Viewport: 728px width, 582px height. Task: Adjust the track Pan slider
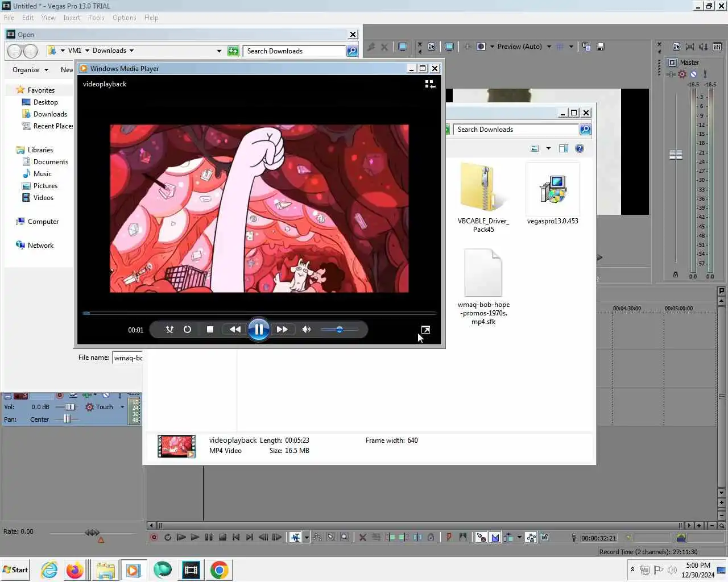click(x=67, y=419)
